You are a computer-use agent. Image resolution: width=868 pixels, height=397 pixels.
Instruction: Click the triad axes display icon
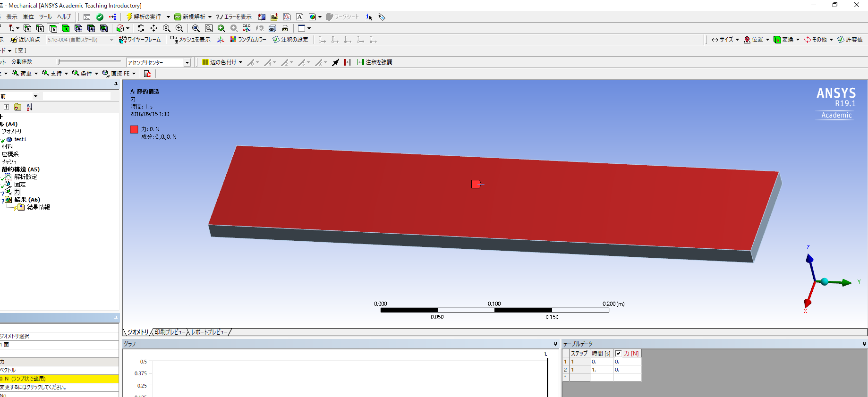pyautogui.click(x=221, y=40)
